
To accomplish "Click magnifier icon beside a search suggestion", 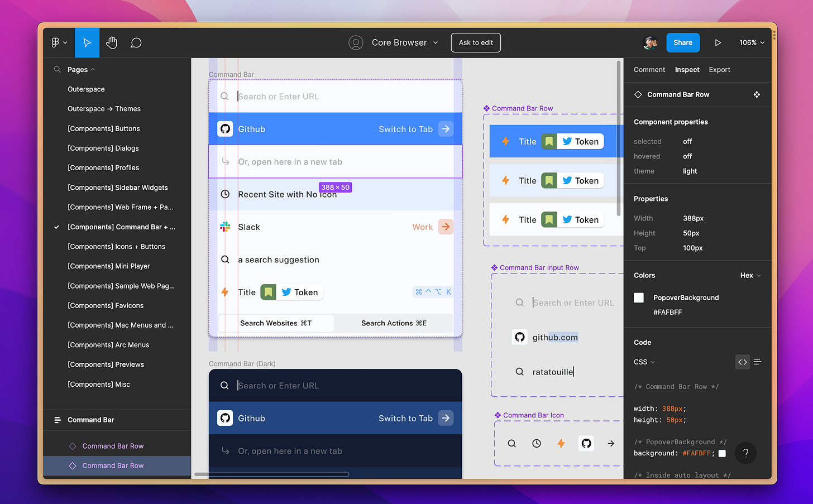I will [x=225, y=260].
